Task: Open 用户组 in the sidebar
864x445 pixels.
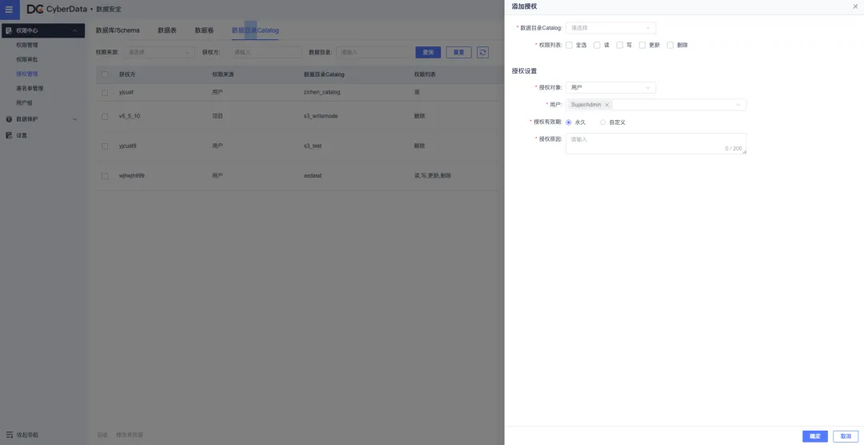Action: click(x=24, y=102)
